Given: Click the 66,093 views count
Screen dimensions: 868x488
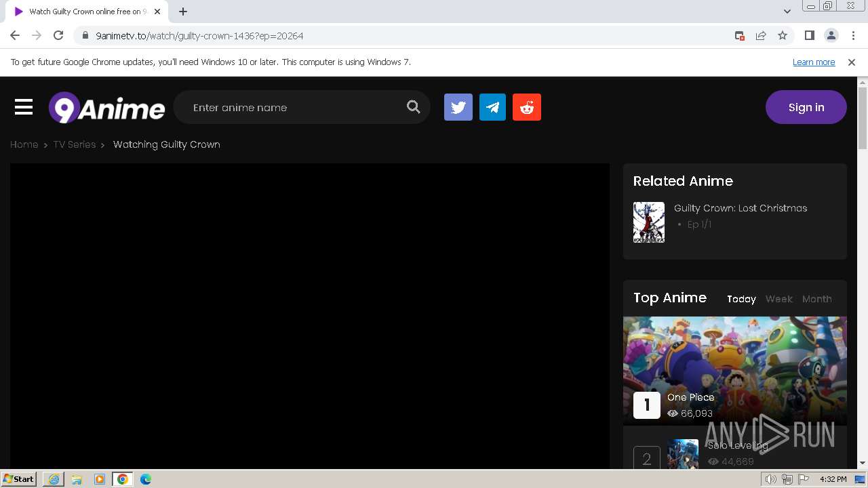Looking at the screenshot, I should 696,413.
